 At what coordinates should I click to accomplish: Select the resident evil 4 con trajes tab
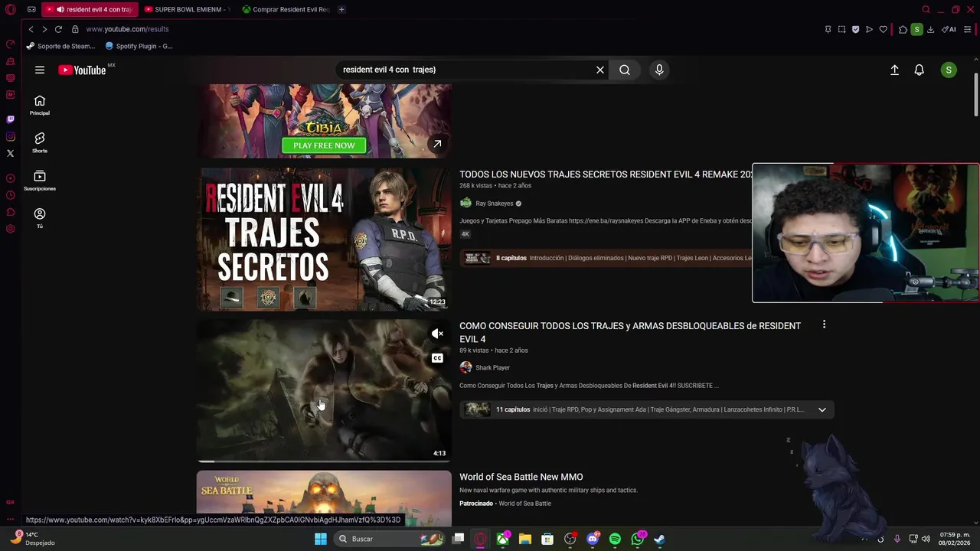tap(90, 9)
